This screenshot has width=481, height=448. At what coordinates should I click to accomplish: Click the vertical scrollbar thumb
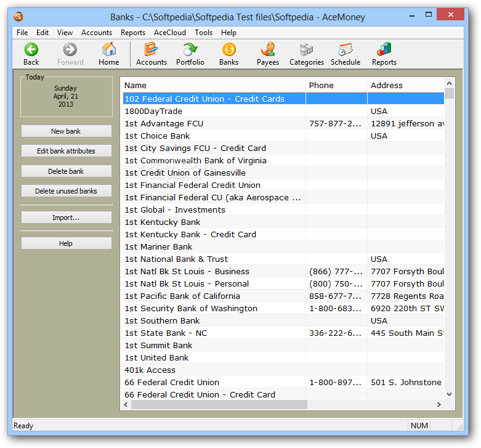449,93
